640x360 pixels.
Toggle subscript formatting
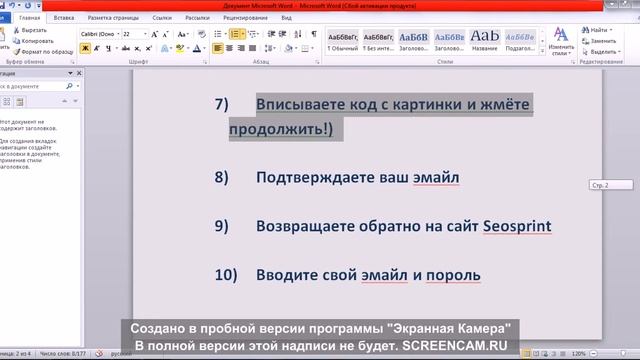tap(138, 49)
